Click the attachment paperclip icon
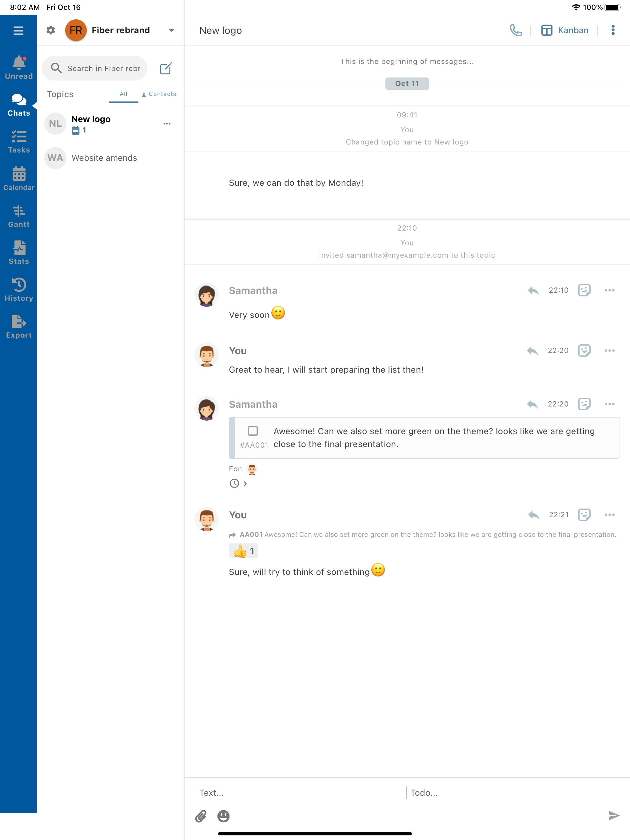Image resolution: width=630 pixels, height=840 pixels. pyautogui.click(x=201, y=816)
